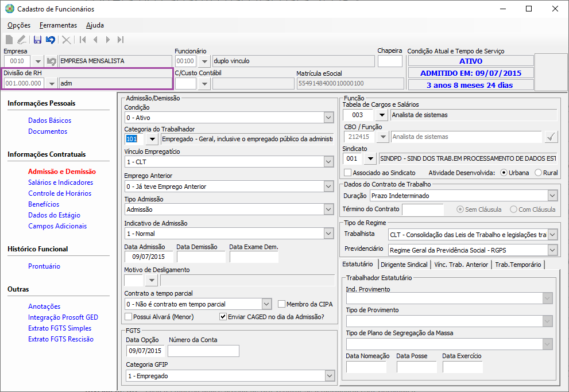Enable Possui Alvará (Menor) checkbox

click(128, 317)
